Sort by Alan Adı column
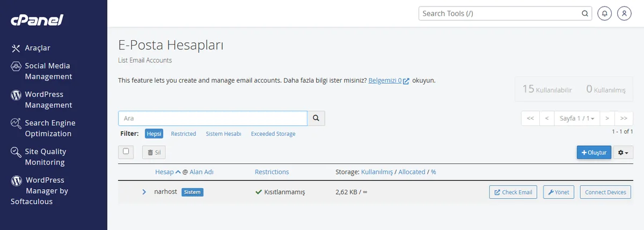644x230 pixels. [202, 172]
